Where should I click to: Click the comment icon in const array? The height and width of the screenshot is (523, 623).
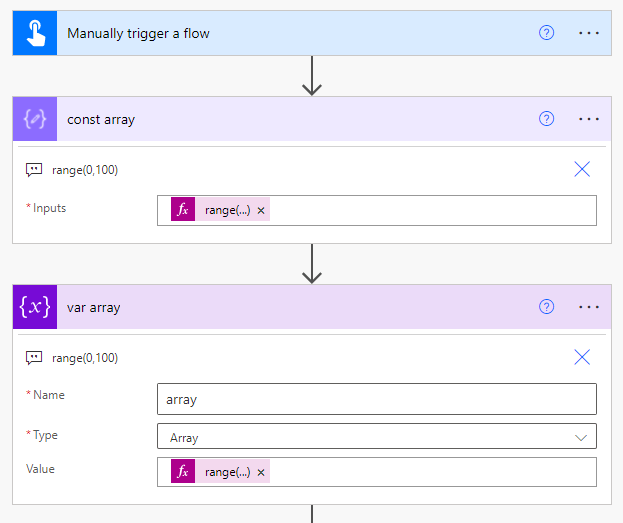tap(34, 170)
